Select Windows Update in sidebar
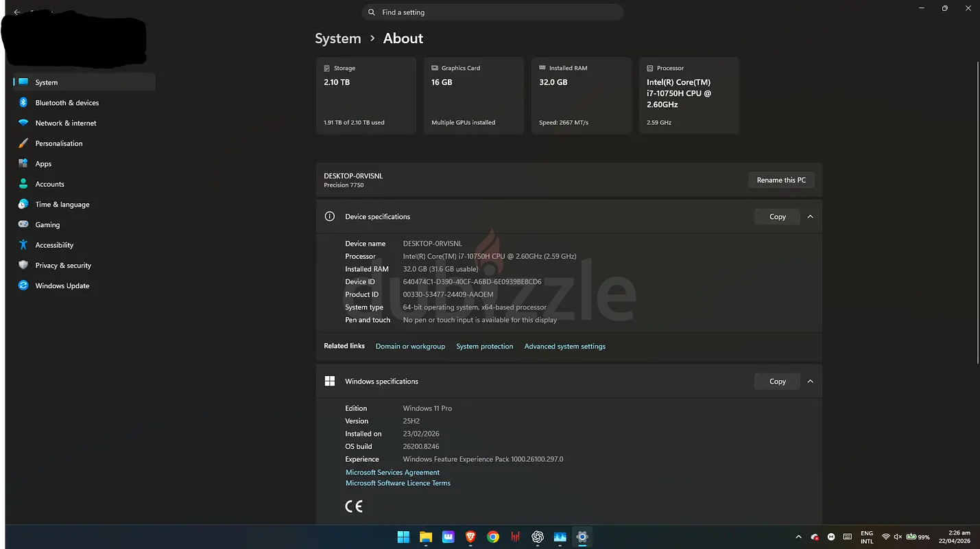This screenshot has height=549, width=980. 62,286
